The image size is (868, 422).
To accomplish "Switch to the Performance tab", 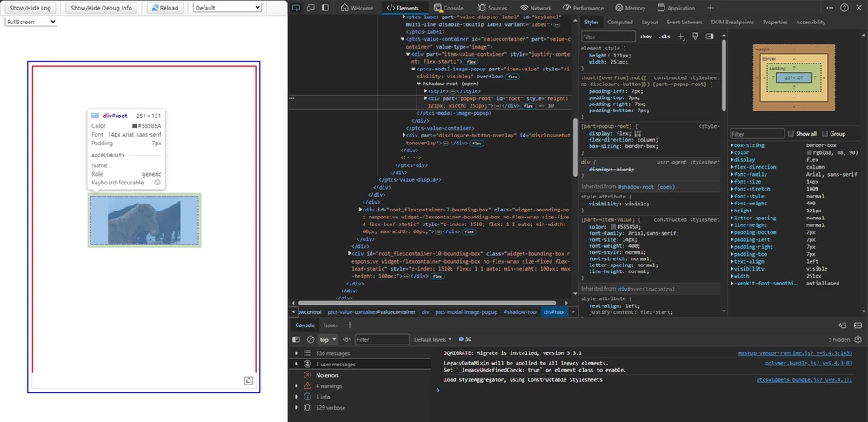I will (x=583, y=8).
